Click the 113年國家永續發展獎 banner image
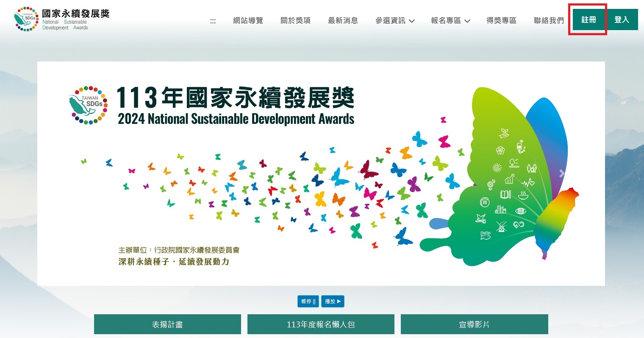644x338 pixels. (x=321, y=173)
